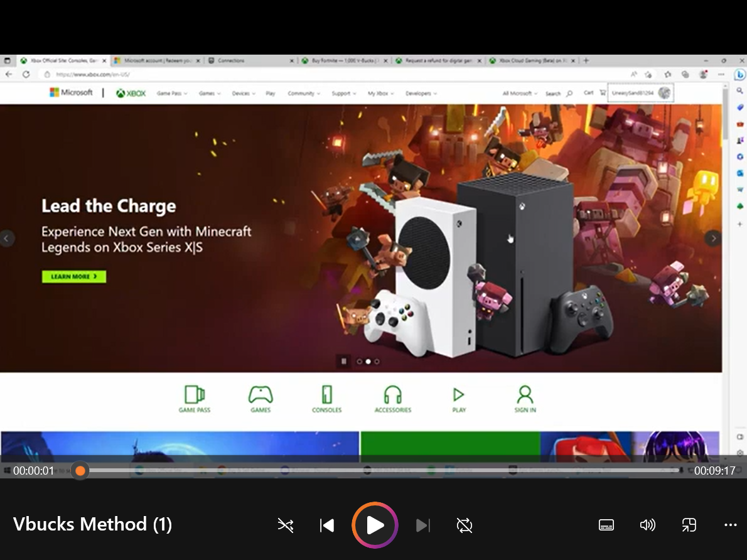Viewport: 747px width, 560px height.
Task: Expand the My Xbox dropdown
Action: 380,94
